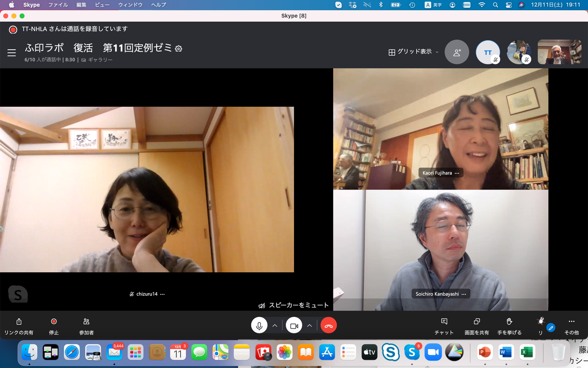The image size is (588, 368).
Task: Open Zoom from the Dock
Action: (x=433, y=352)
